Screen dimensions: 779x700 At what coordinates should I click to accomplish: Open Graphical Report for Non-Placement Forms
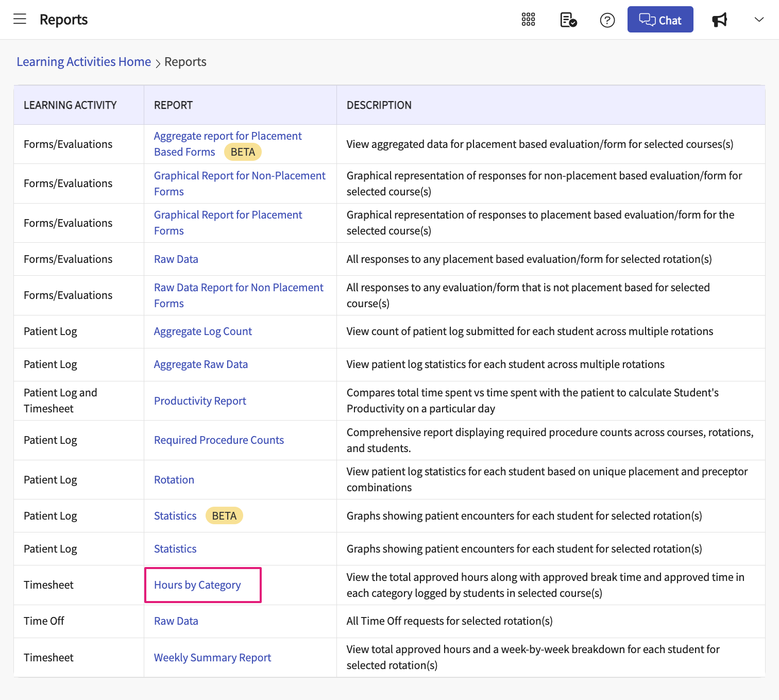[x=240, y=184]
